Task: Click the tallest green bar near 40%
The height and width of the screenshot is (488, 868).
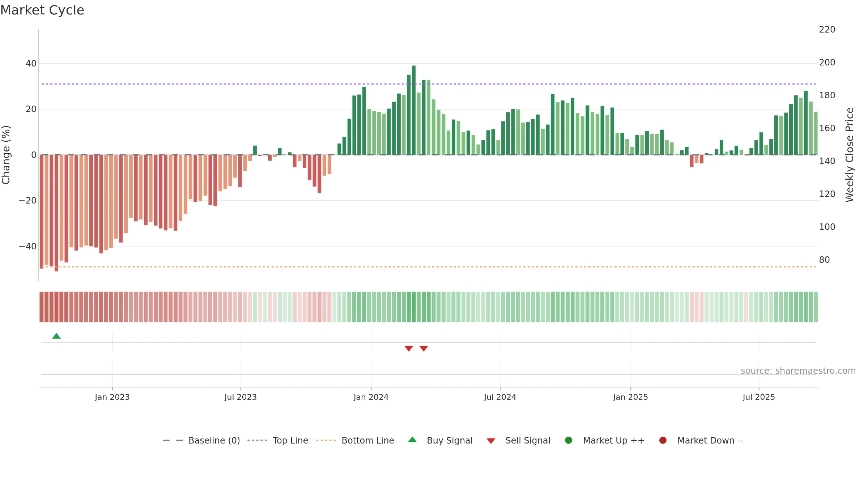Action: click(414, 110)
